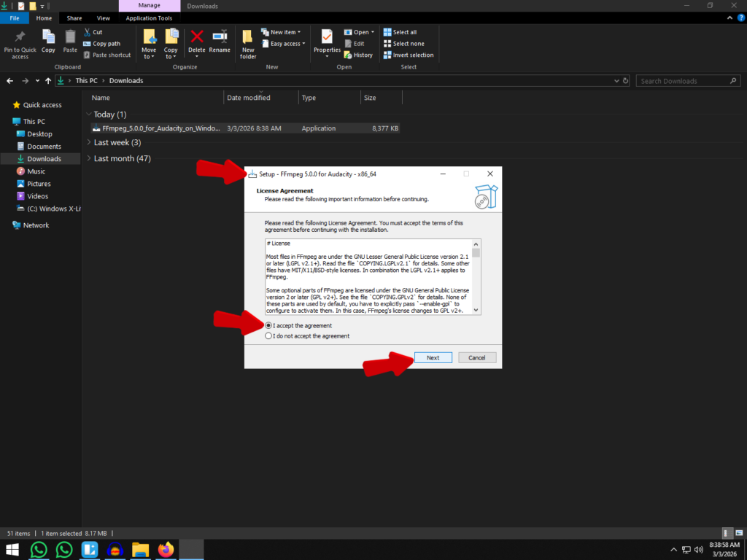
Task: Select I accept the agreement option
Action: click(269, 325)
